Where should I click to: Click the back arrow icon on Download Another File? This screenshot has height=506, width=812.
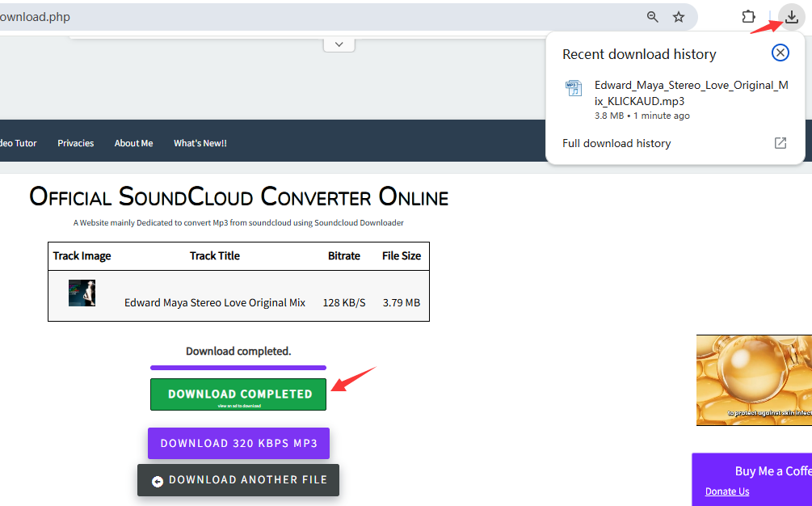[x=158, y=481]
